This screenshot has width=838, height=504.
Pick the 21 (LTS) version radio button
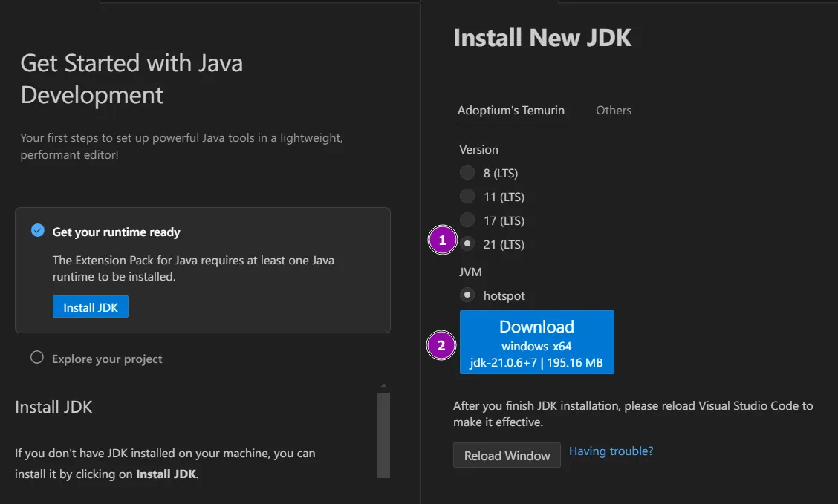(x=467, y=243)
